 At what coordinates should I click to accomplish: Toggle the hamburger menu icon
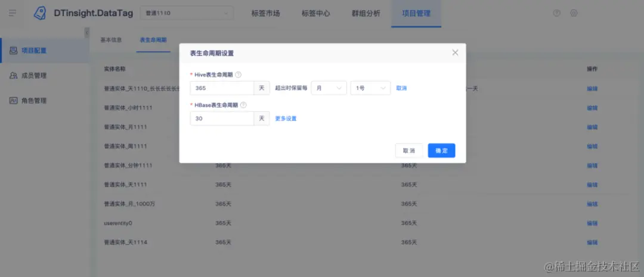(13, 13)
